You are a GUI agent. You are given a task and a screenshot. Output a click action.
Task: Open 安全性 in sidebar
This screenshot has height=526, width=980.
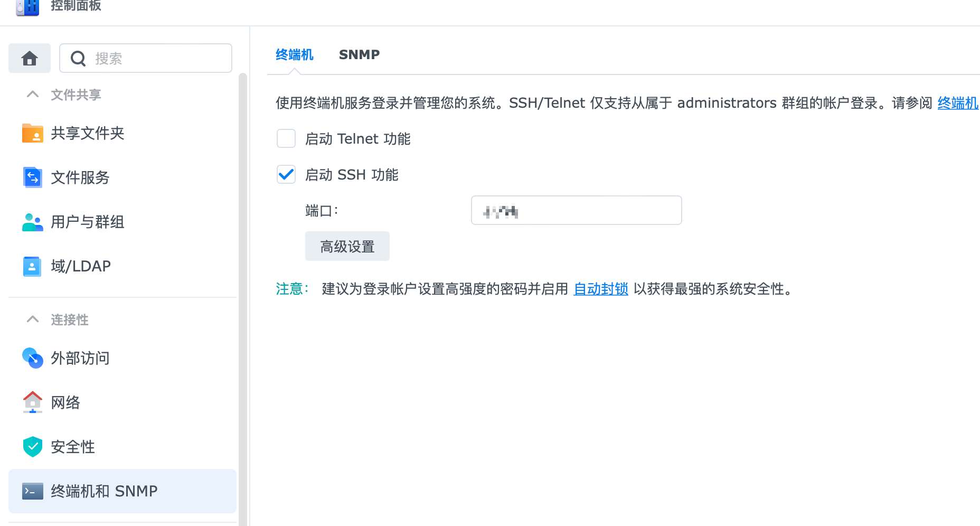pyautogui.click(x=123, y=447)
